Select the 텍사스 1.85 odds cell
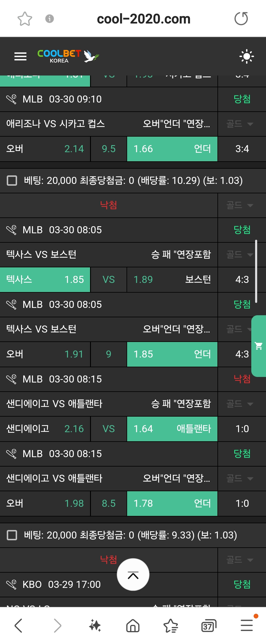Image resolution: width=266 pixels, height=644 pixels. (45, 279)
